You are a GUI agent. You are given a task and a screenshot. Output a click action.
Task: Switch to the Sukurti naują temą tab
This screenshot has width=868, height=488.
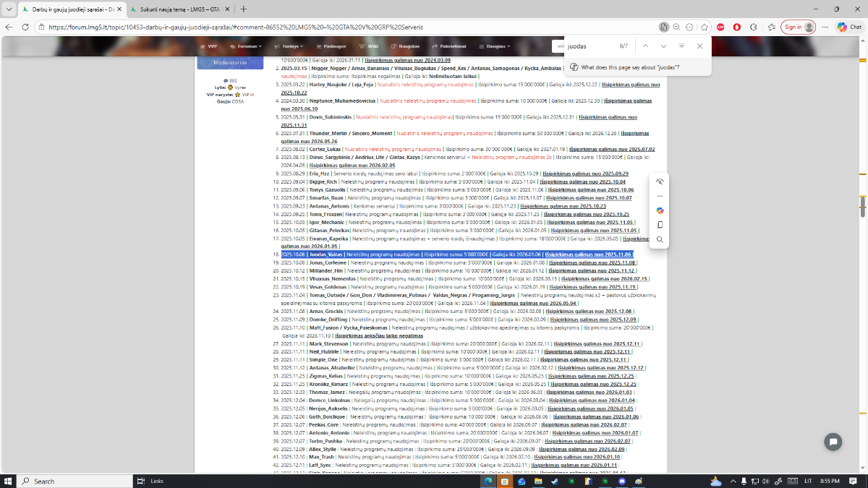click(x=179, y=9)
